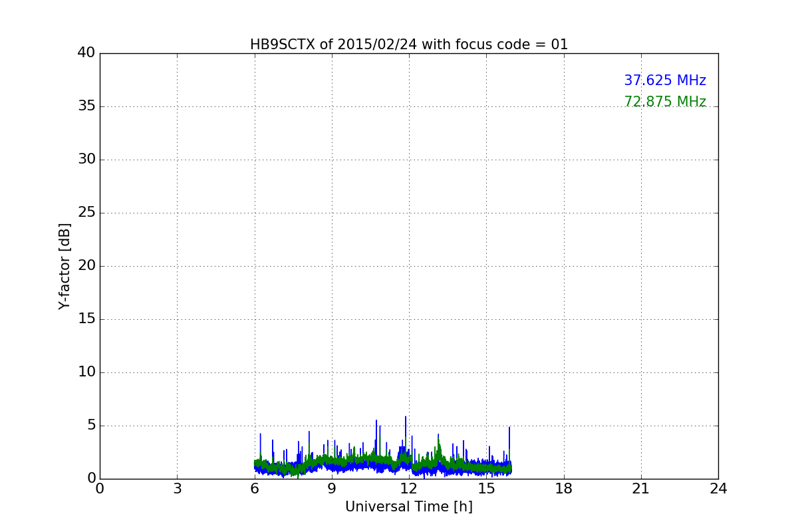
Task: Click the y-axis tick label '20'
Action: 86,266
